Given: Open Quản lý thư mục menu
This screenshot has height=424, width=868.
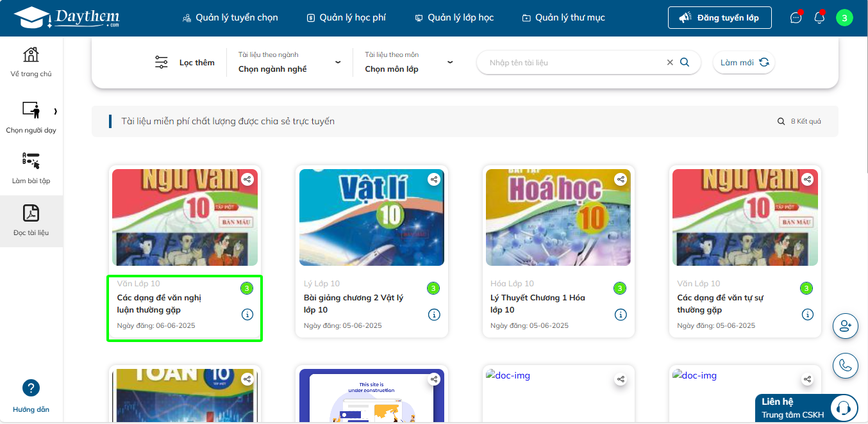Looking at the screenshot, I should pos(563,18).
